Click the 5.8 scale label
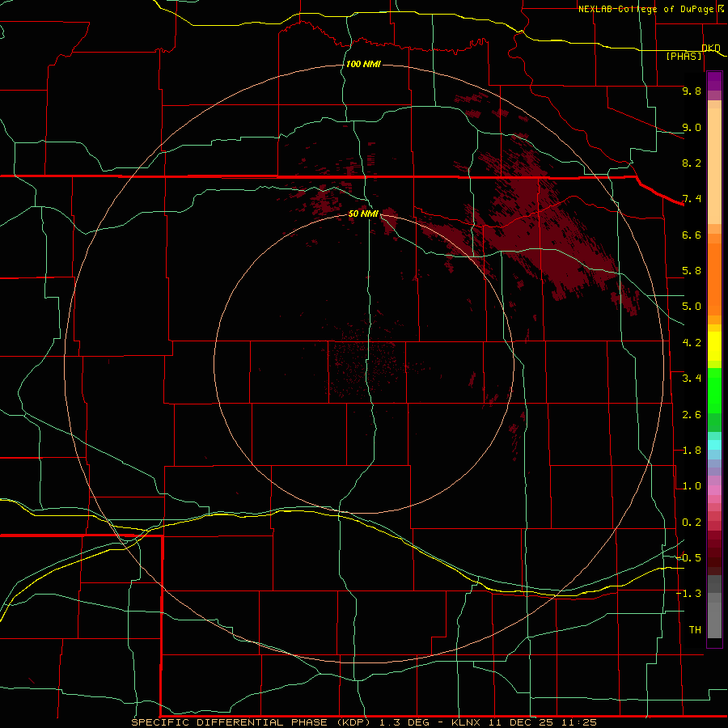 (x=692, y=271)
